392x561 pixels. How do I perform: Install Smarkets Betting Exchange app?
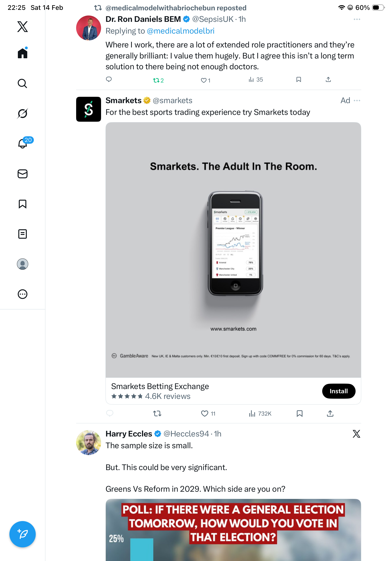click(x=338, y=391)
